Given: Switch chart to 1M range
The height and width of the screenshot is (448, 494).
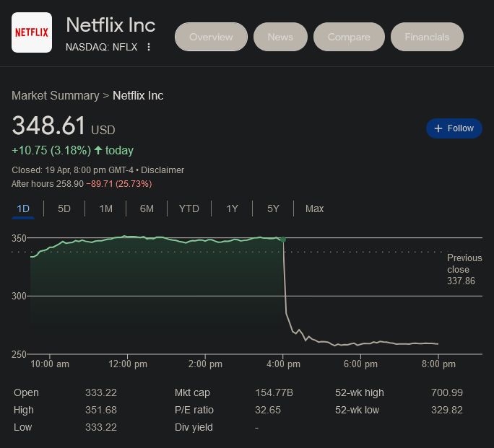Looking at the screenshot, I should pyautogui.click(x=105, y=209).
